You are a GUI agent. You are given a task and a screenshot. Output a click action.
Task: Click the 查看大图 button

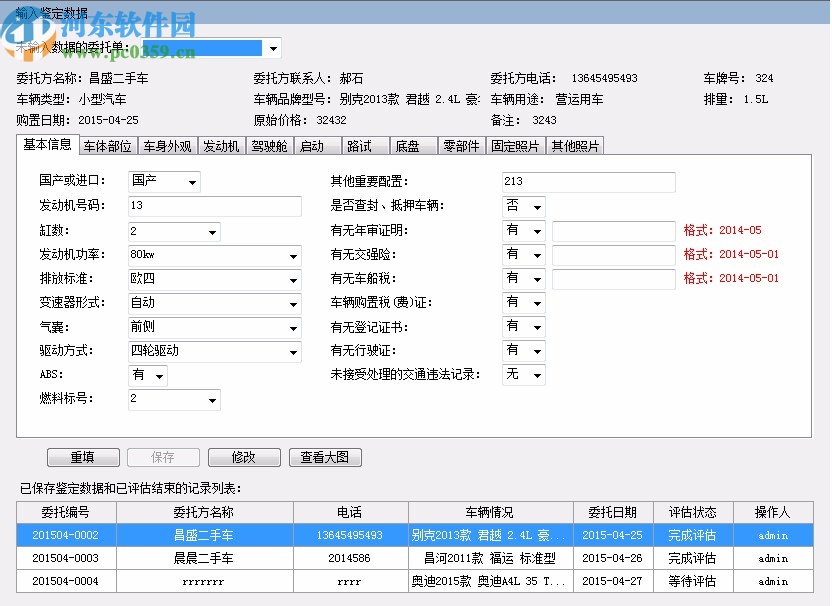325,457
